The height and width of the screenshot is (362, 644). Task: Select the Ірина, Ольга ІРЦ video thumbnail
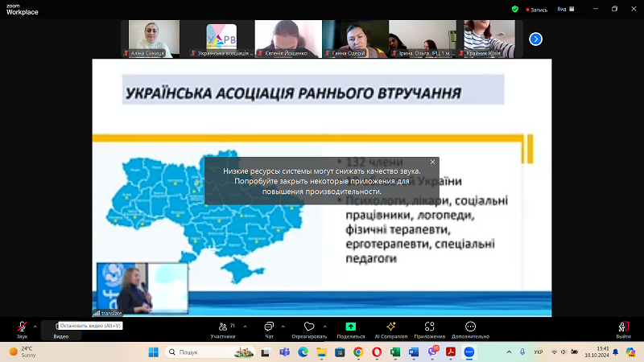pos(422,39)
